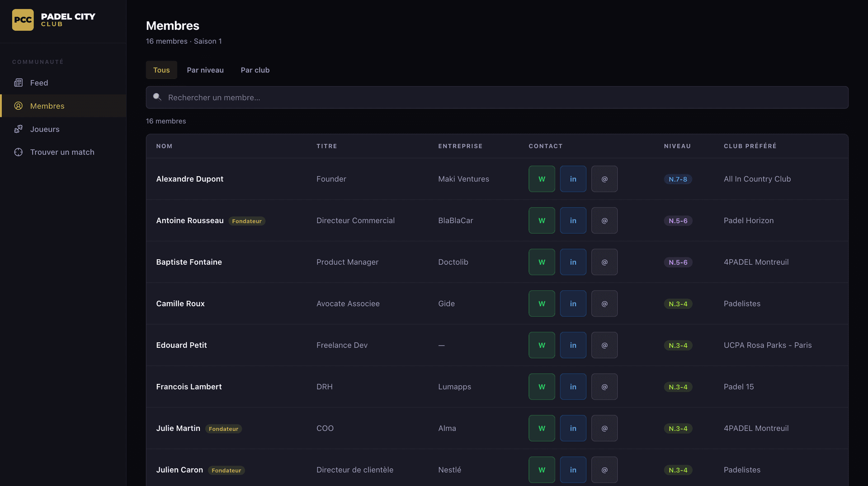Open LinkedIn profile of Baptiste Fontaine
Image resolution: width=868 pixels, height=486 pixels.
[x=573, y=262]
